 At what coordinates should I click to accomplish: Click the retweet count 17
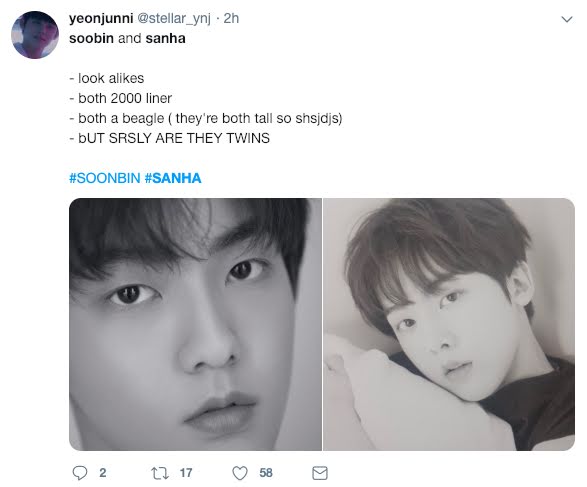186,473
